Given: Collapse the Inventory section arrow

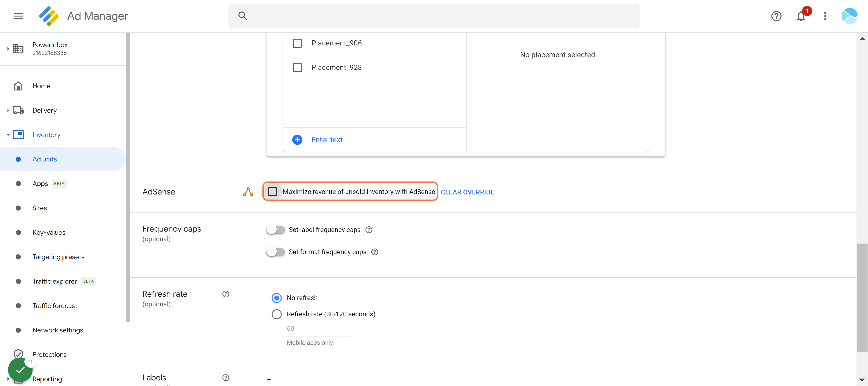Looking at the screenshot, I should pos(8,135).
